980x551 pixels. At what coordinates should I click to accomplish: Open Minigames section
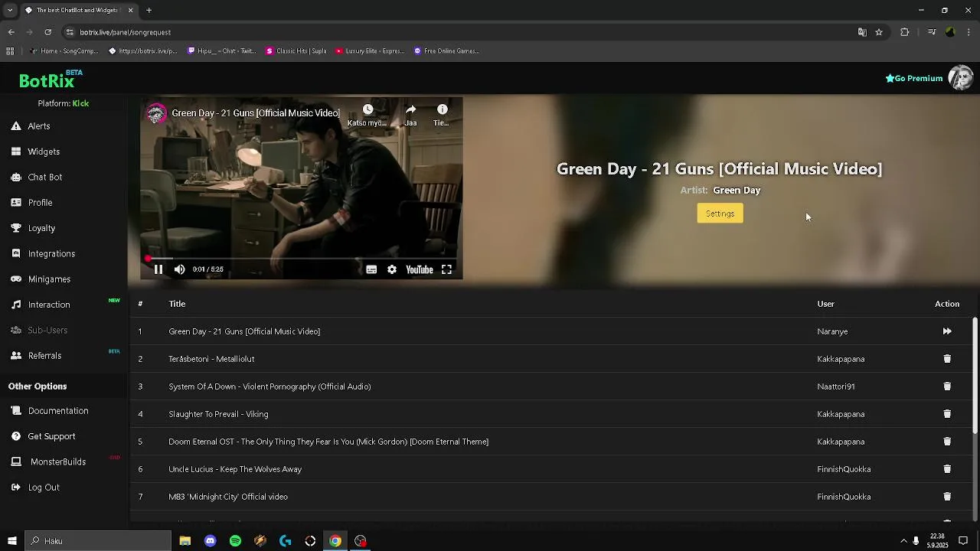click(x=49, y=279)
